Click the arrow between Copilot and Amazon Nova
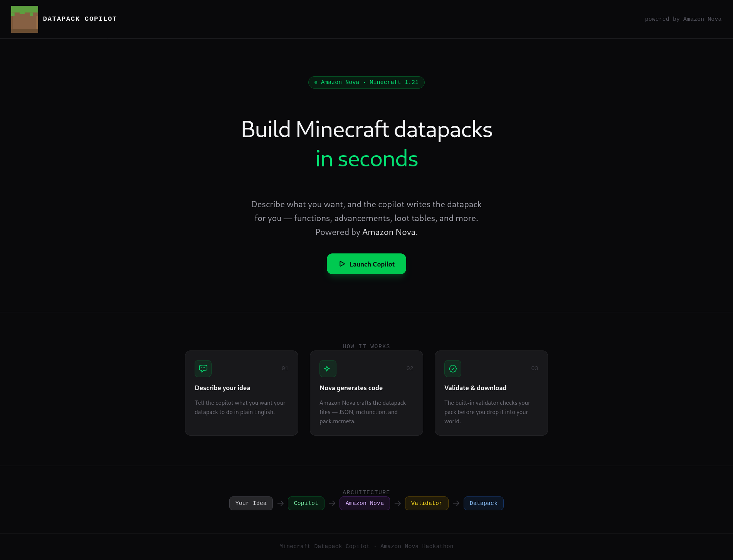This screenshot has height=560, width=733. click(x=332, y=503)
